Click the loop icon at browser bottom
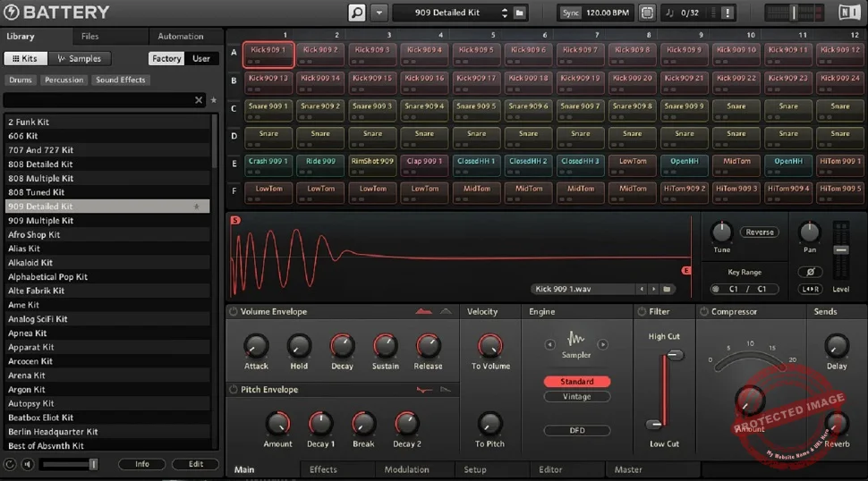This screenshot has width=868, height=481. [x=10, y=464]
